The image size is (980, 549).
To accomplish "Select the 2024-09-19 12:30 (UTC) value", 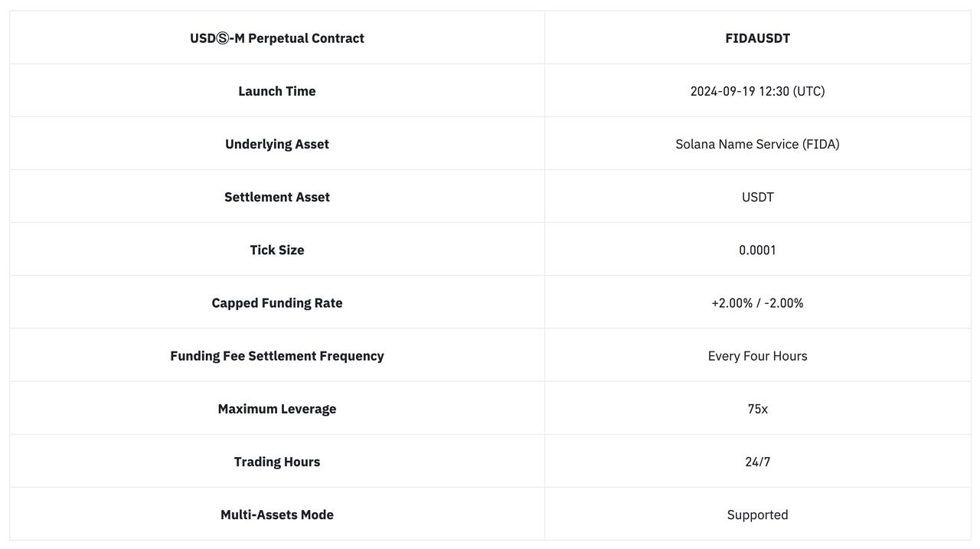I will tap(758, 91).
